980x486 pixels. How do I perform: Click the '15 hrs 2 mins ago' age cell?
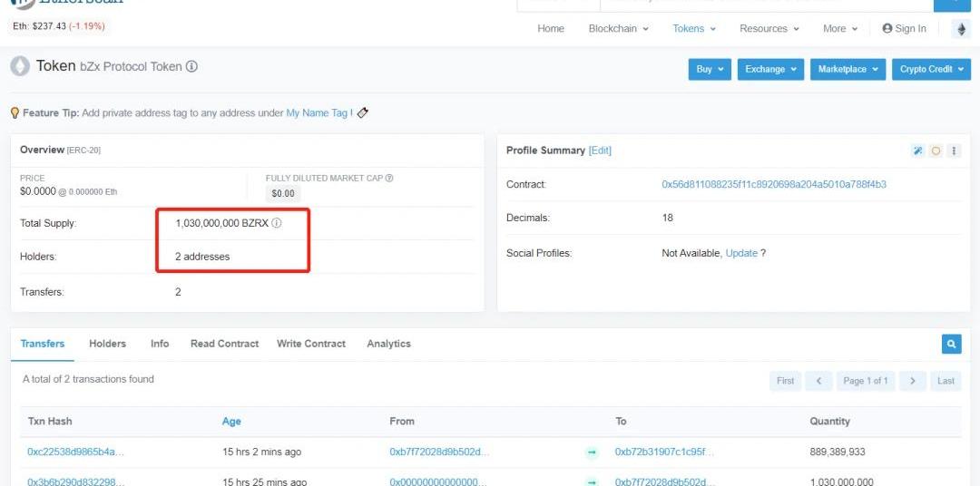[262, 452]
